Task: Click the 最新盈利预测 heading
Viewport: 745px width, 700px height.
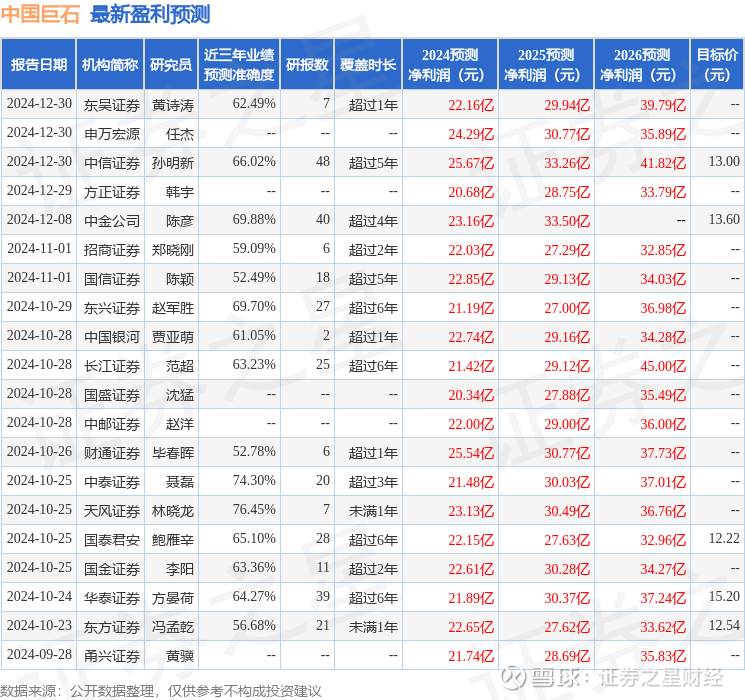Action: click(150, 14)
